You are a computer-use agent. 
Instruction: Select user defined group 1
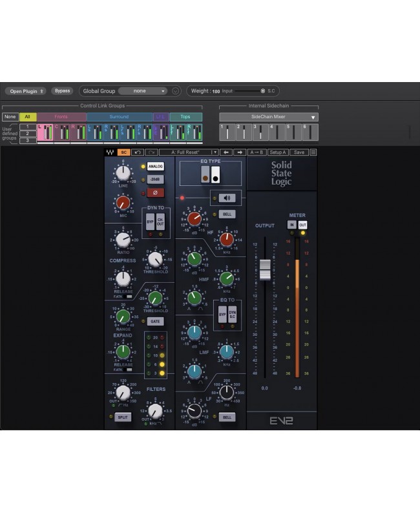pyautogui.click(x=28, y=127)
